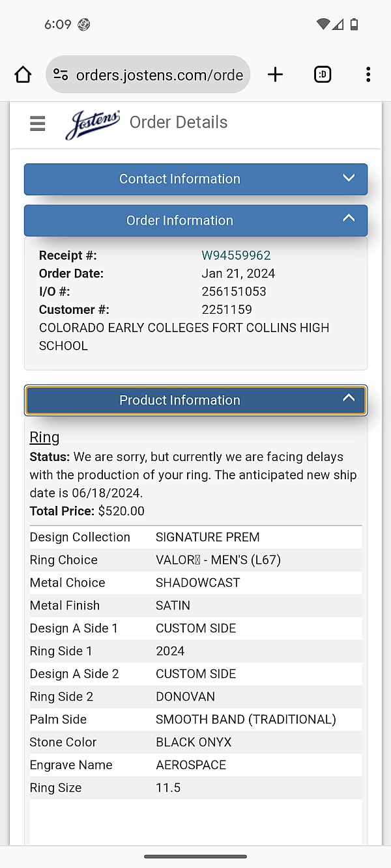
Task: Tap the Jostens logo
Action: click(93, 124)
